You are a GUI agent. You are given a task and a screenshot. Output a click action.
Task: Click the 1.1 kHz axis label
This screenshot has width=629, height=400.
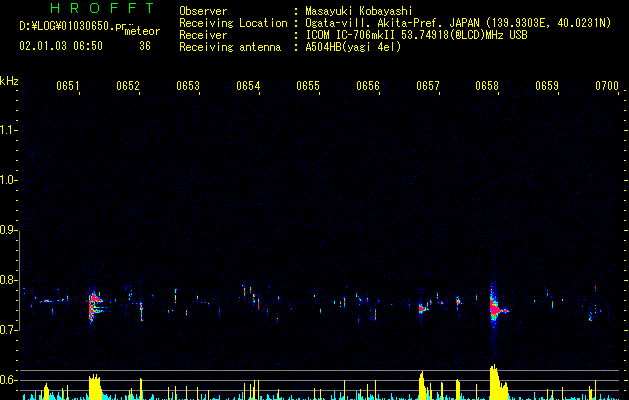8,130
